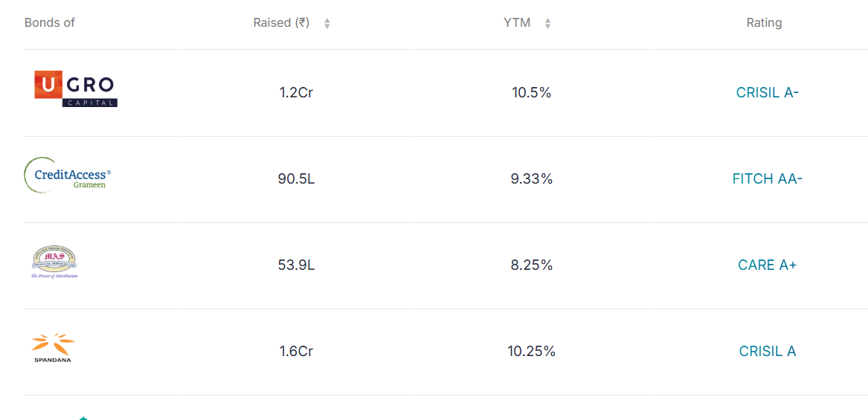868x420 pixels.
Task: Select the 10.25% YTM value
Action: (531, 352)
